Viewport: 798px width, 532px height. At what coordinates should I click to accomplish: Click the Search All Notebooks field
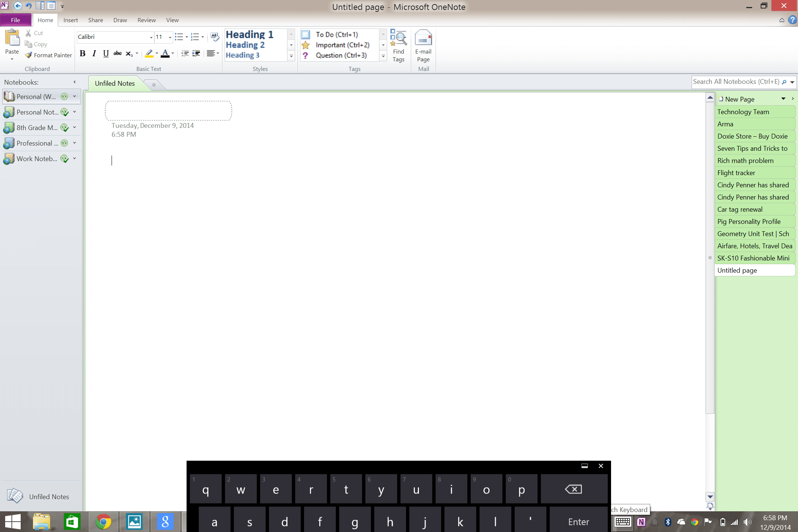pyautogui.click(x=736, y=82)
